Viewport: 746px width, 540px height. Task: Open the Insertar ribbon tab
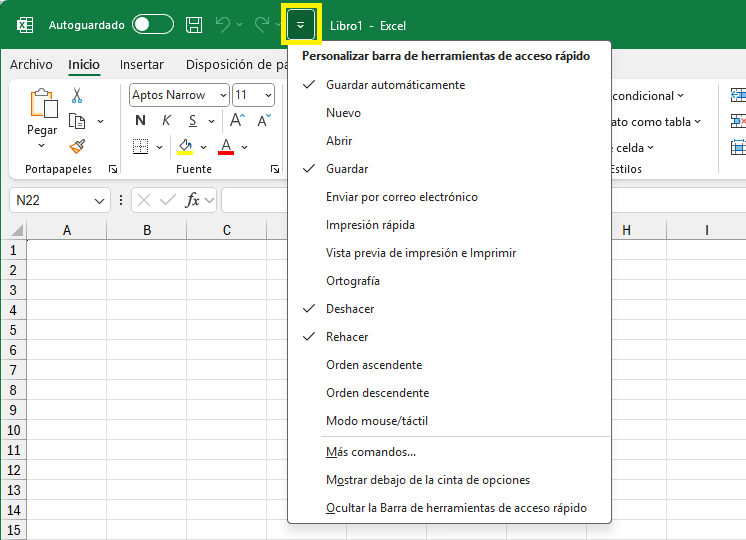[x=141, y=64]
